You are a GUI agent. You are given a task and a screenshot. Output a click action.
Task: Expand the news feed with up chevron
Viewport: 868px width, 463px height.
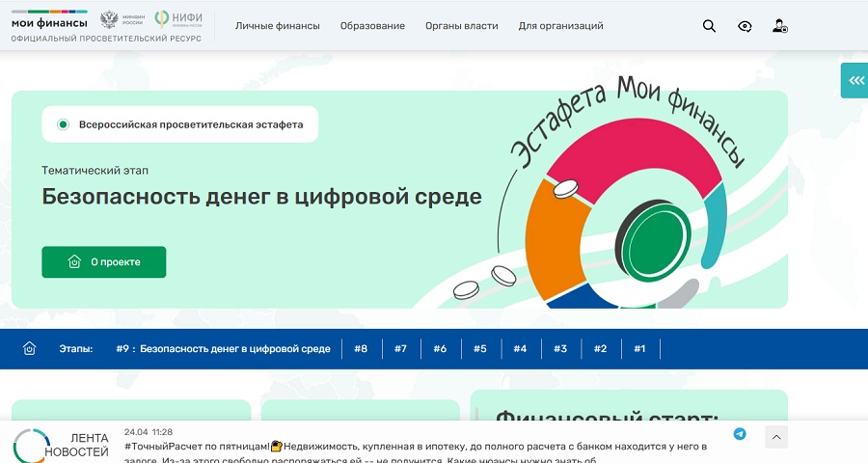pos(776,437)
